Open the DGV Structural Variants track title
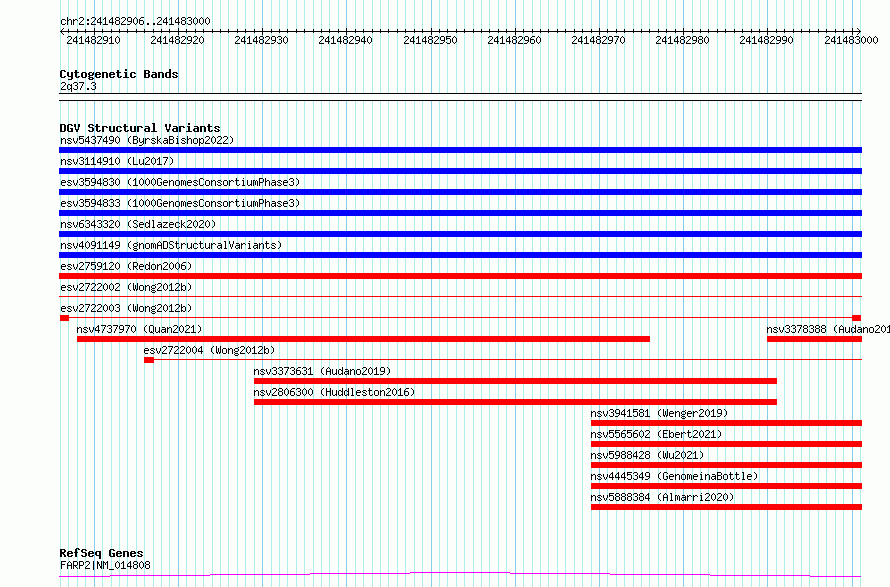Viewport: 890px width, 587px height. [x=140, y=128]
